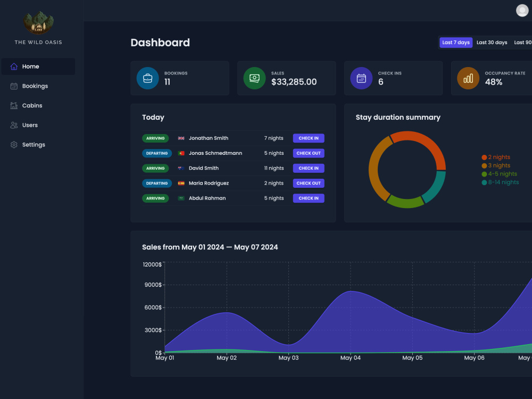Click the Home house icon in sidebar
This screenshot has width=532, height=399.
[x=14, y=66]
